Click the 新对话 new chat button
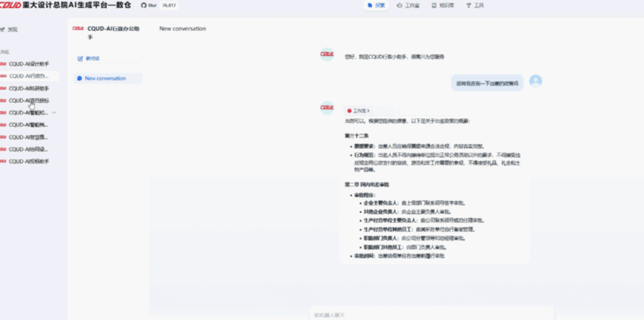The width and height of the screenshot is (644, 320). tap(108, 58)
